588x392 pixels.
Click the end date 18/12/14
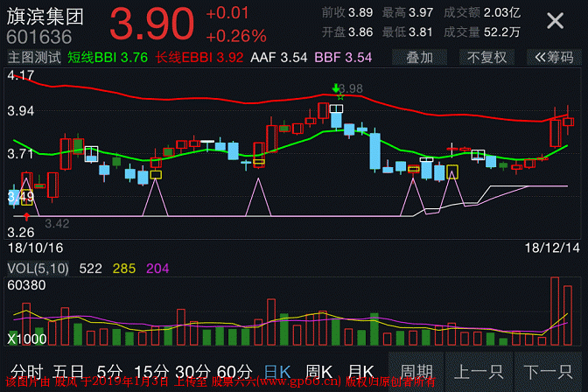pos(552,248)
